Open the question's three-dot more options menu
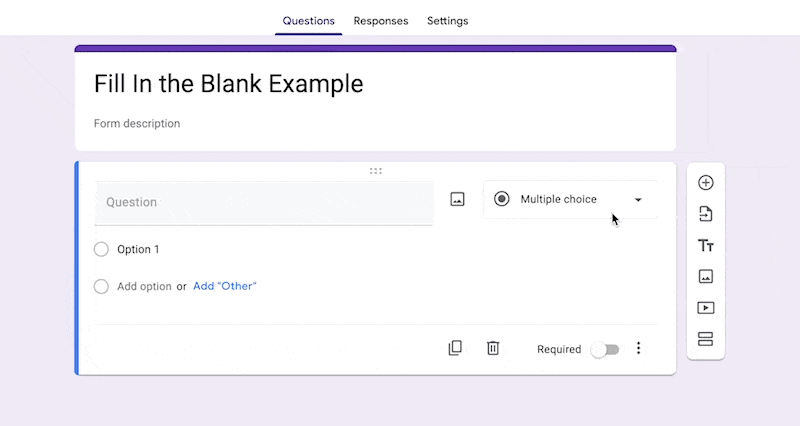 (638, 348)
